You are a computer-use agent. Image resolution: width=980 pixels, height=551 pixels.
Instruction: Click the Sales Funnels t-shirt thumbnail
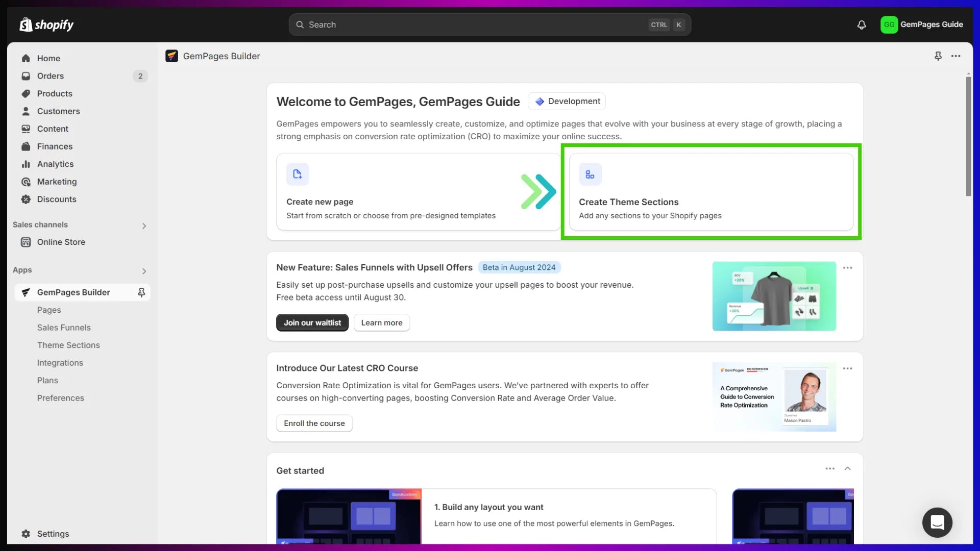774,296
